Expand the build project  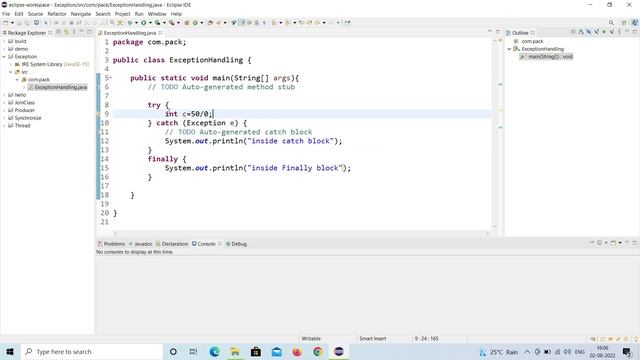4,41
